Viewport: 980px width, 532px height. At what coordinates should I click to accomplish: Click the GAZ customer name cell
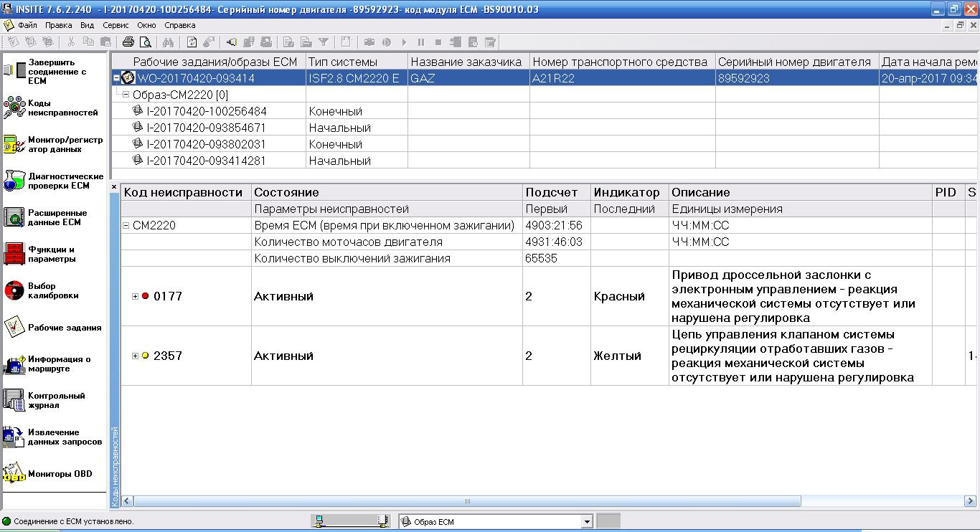[x=468, y=78]
